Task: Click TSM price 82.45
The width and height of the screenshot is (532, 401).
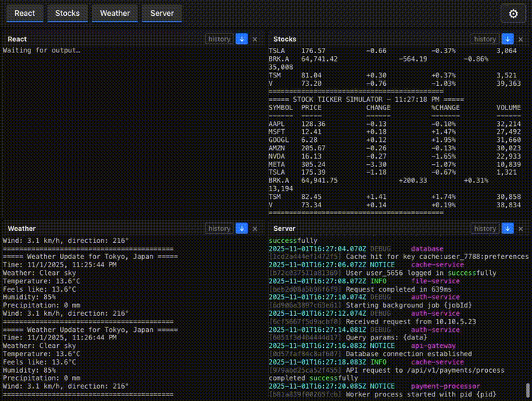Action: click(311, 197)
